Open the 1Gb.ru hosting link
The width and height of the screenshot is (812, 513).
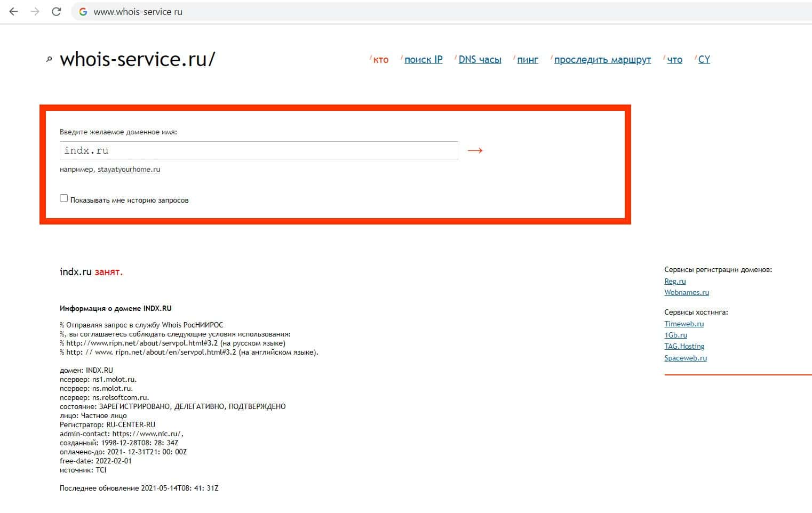click(675, 335)
